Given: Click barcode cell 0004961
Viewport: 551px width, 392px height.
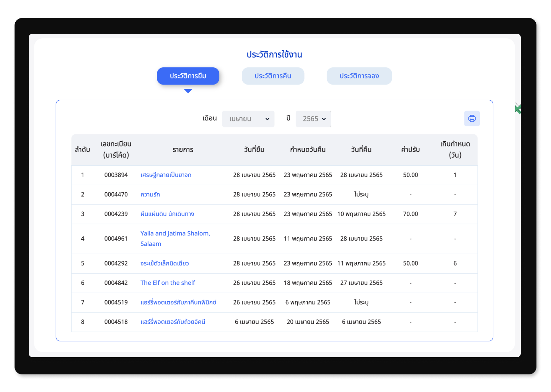Looking at the screenshot, I should tap(116, 238).
